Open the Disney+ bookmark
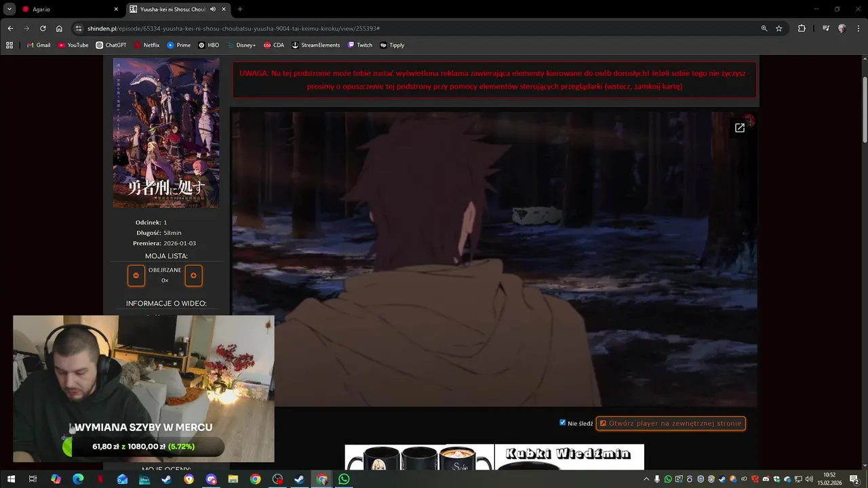868x488 pixels. click(x=241, y=45)
